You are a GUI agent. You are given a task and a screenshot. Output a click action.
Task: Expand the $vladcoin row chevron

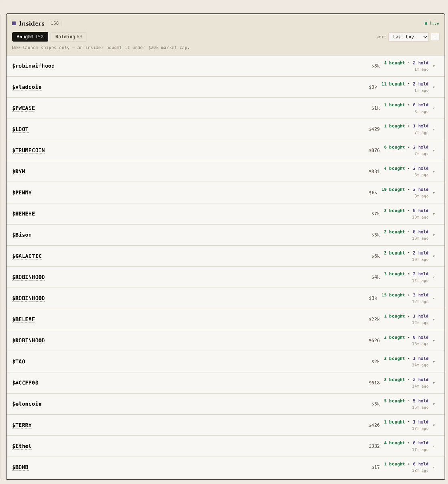[434, 87]
